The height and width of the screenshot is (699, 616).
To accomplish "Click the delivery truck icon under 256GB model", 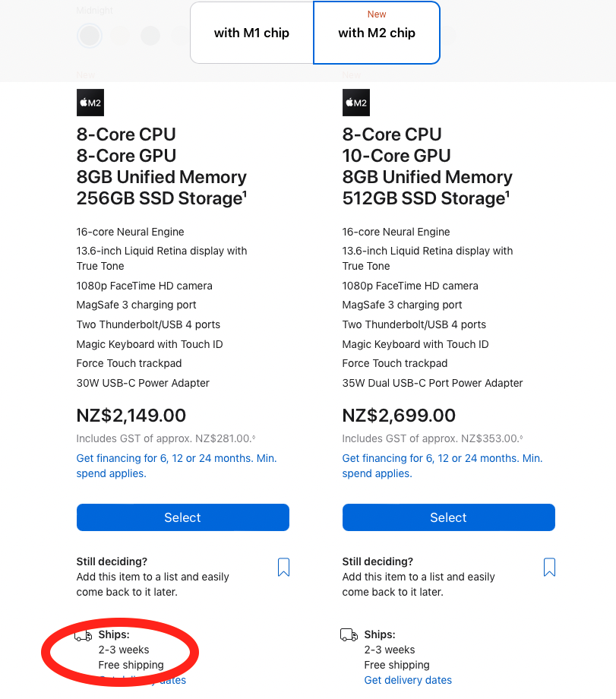I will (83, 635).
